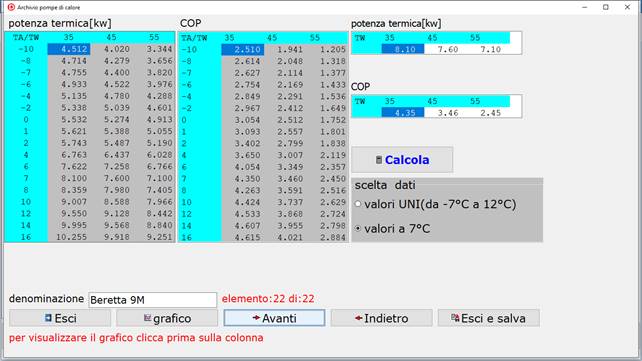Click row header -10 in power table
The image size is (642, 361).
[26, 49]
